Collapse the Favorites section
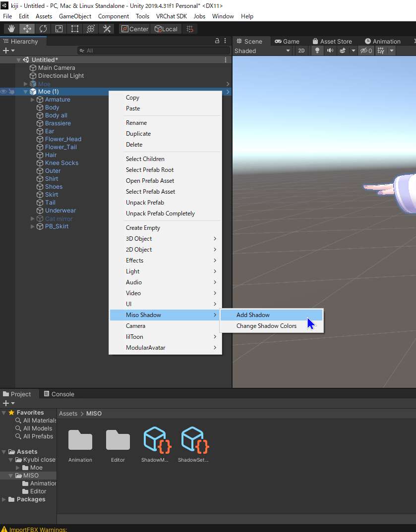This screenshot has height=532, width=416. pyautogui.click(x=4, y=413)
